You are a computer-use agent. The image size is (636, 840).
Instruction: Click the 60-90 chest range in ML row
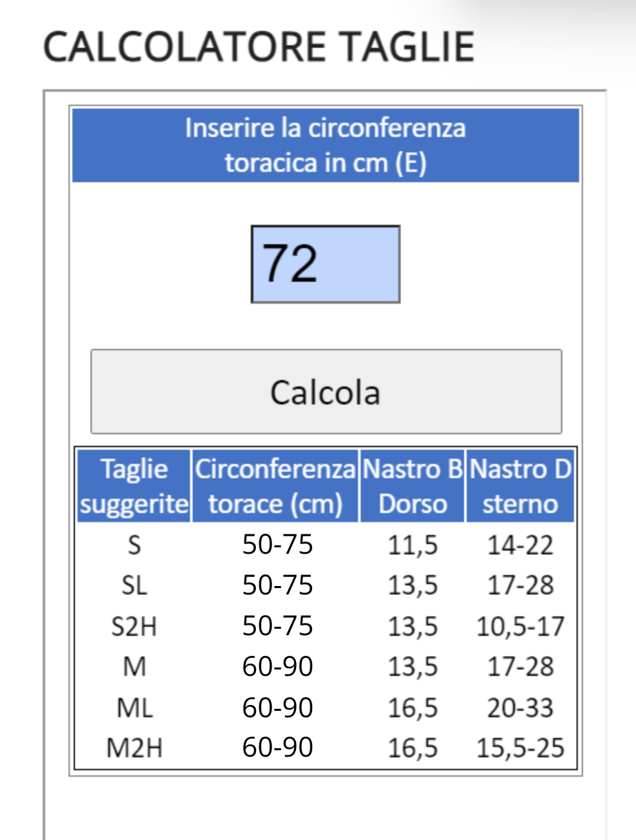coord(277,708)
